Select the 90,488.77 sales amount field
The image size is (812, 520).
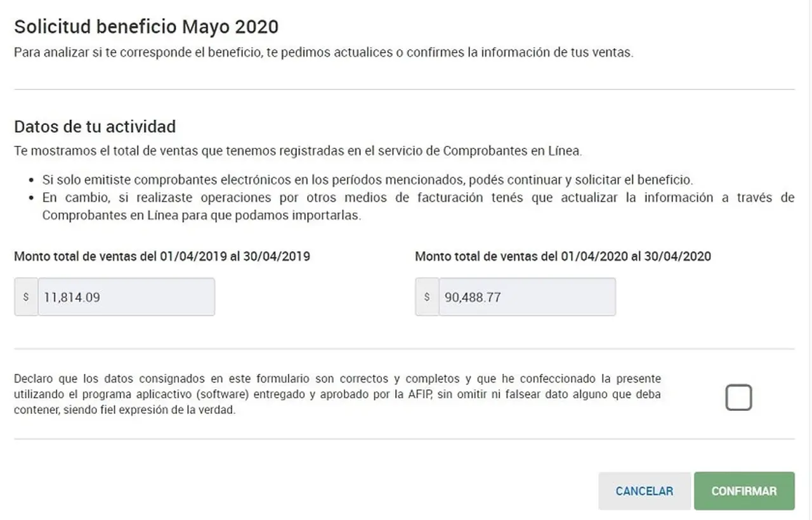(527, 297)
